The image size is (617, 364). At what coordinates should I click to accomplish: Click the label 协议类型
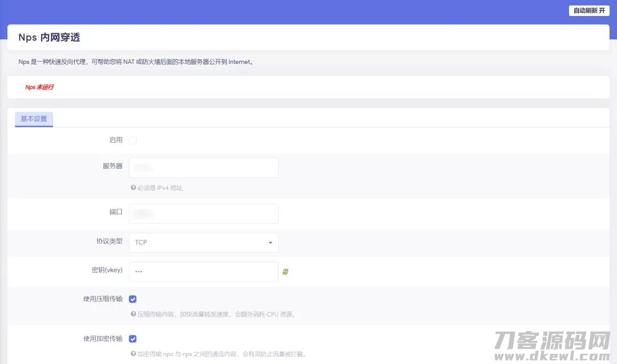click(x=109, y=241)
